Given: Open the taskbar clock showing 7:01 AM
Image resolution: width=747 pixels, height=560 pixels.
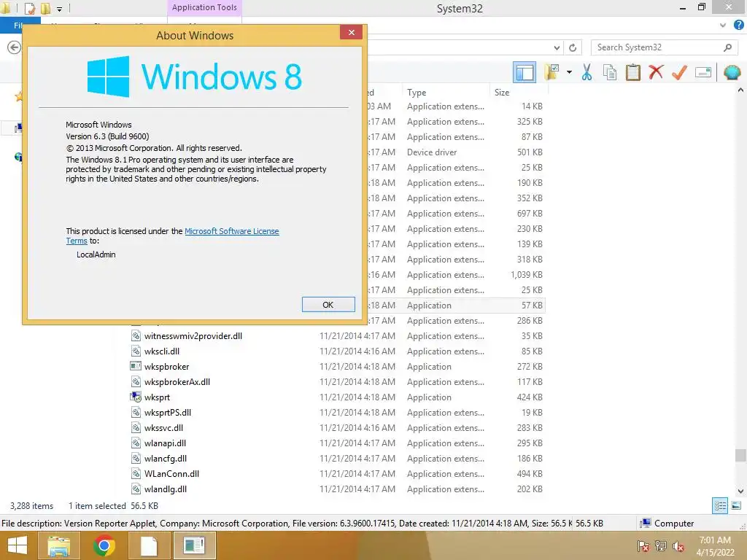Looking at the screenshot, I should tap(715, 545).
